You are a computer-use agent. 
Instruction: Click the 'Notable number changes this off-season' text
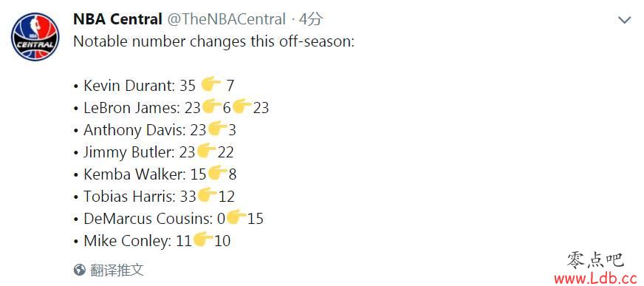click(x=213, y=42)
